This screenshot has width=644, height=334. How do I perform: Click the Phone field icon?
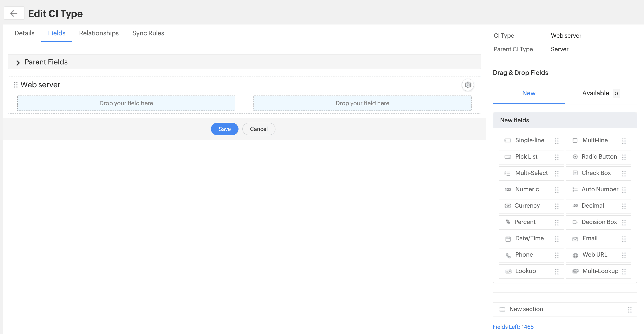(x=508, y=255)
